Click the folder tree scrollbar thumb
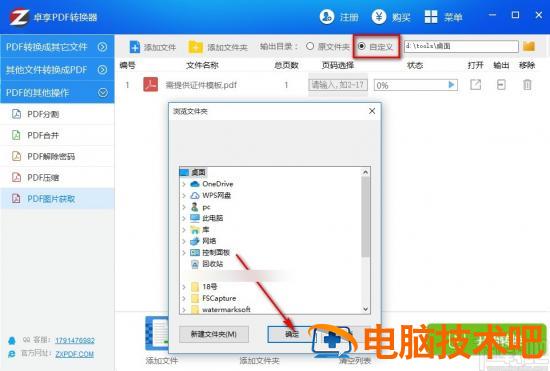 click(365, 217)
